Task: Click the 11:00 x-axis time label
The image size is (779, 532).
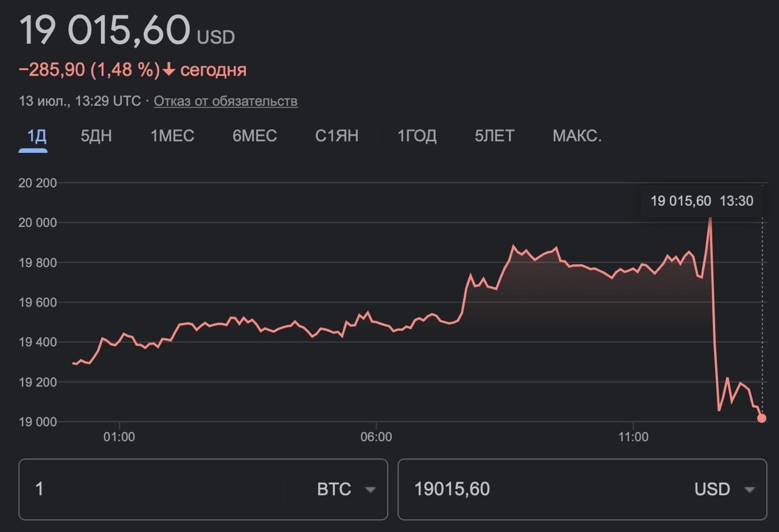Action: click(x=633, y=437)
